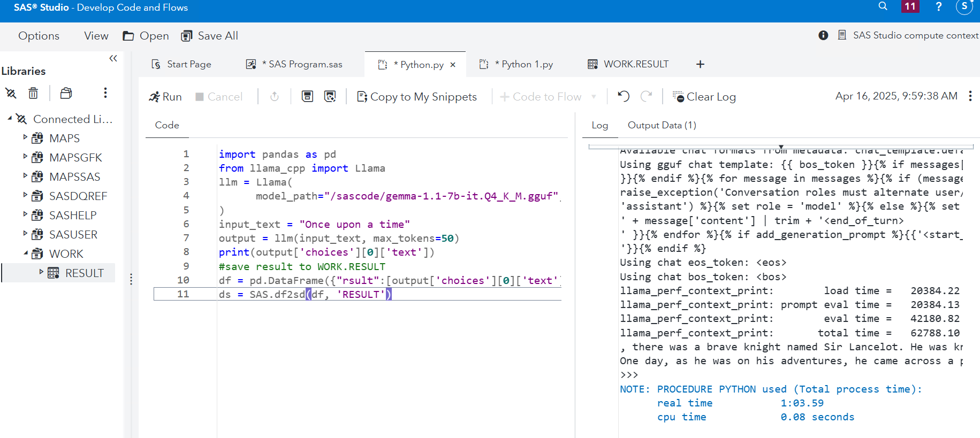Click the Save icon in editor toolbar

307,96
